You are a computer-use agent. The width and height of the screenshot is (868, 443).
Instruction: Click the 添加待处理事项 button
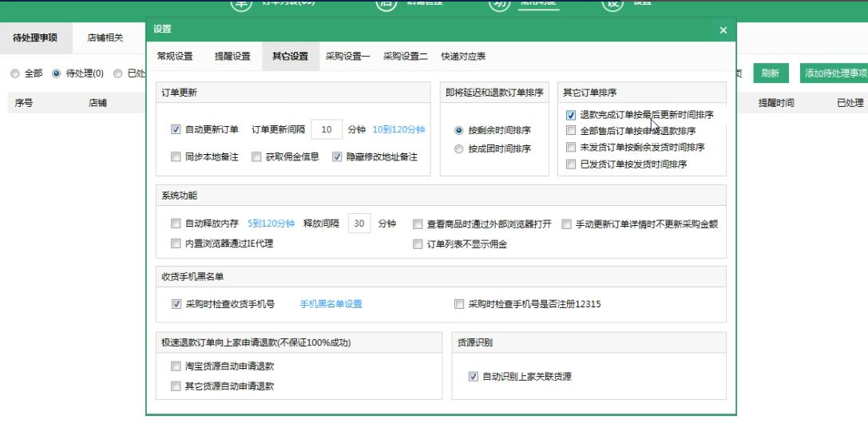pyautogui.click(x=834, y=73)
